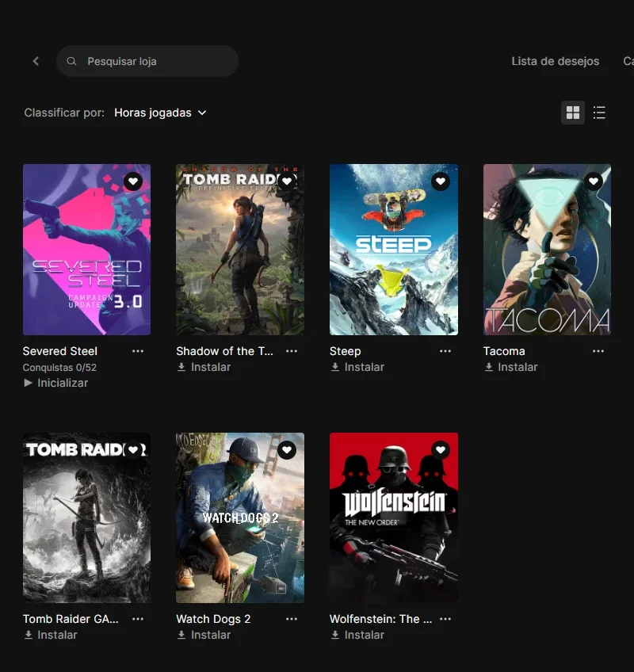Switch to list view
Viewport: 634px width, 672px height.
pyautogui.click(x=599, y=113)
